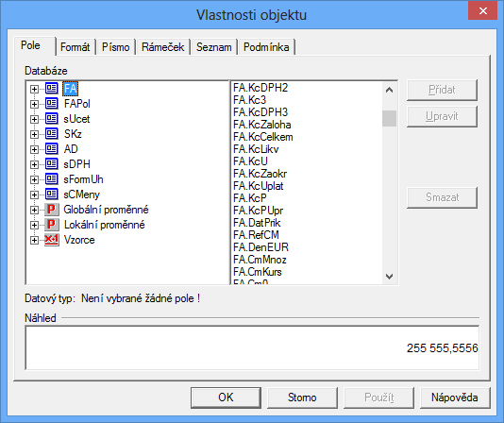The image size is (504, 423).
Task: Select FA.KcCelkem in the field list
Action: [x=263, y=137]
